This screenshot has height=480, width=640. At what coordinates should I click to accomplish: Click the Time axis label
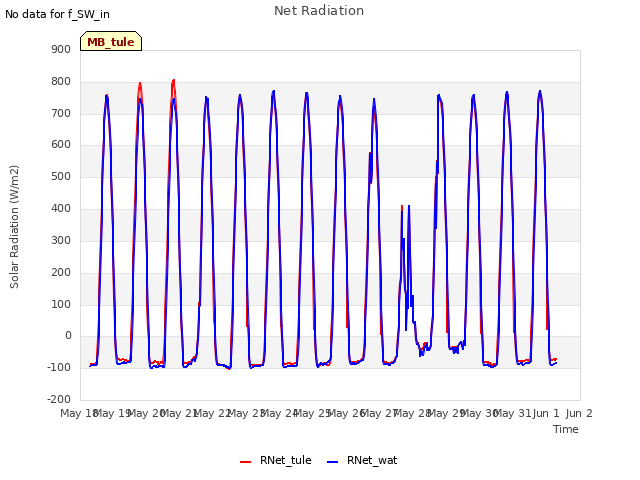[566, 429]
